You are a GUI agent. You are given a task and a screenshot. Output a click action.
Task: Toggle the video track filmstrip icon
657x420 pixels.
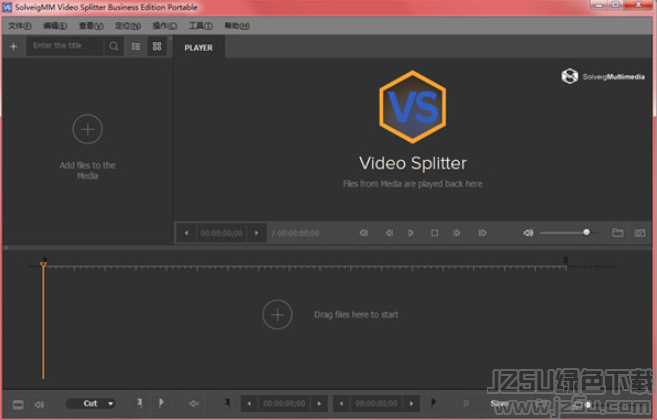click(x=18, y=404)
